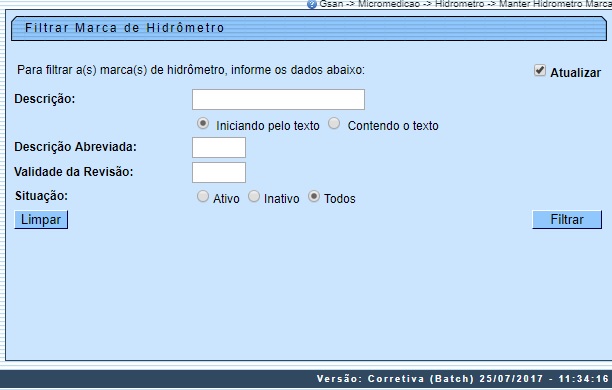The width and height of the screenshot is (612, 390).
Task: Click the Situação label
Action: tap(41, 196)
